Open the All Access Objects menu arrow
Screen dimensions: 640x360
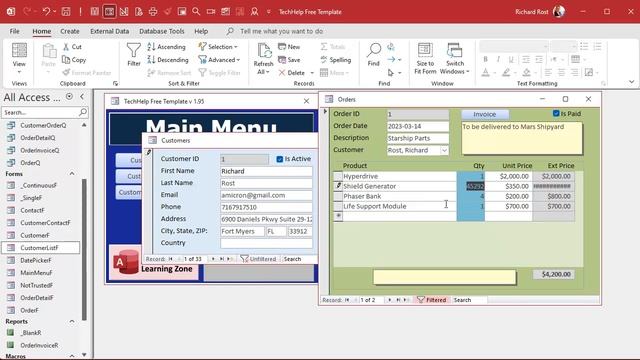69,96
